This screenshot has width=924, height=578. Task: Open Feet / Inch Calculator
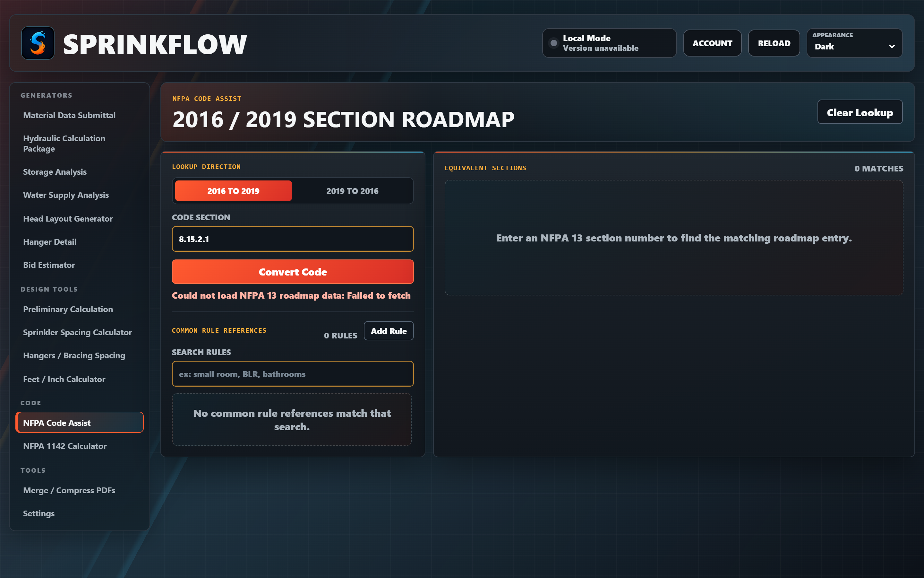[x=80, y=379]
